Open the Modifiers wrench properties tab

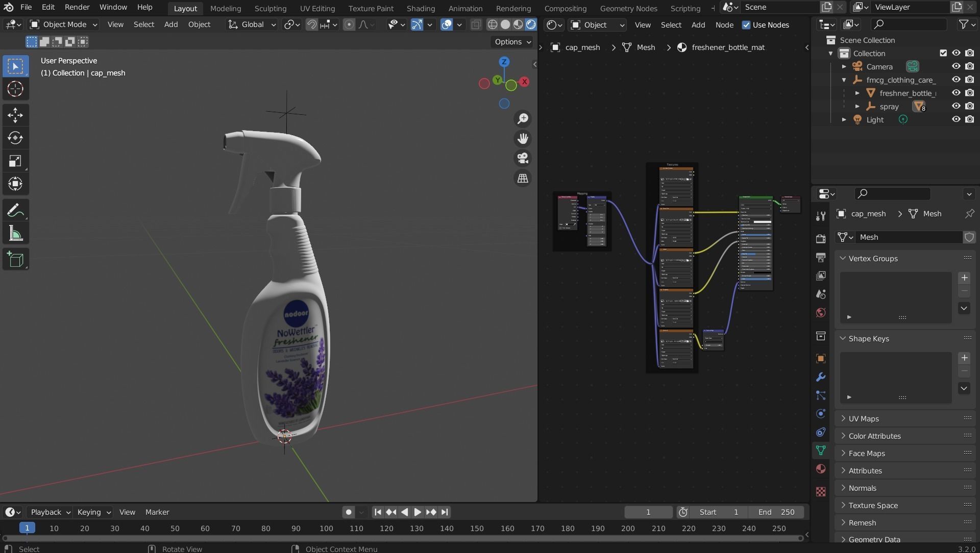click(821, 377)
